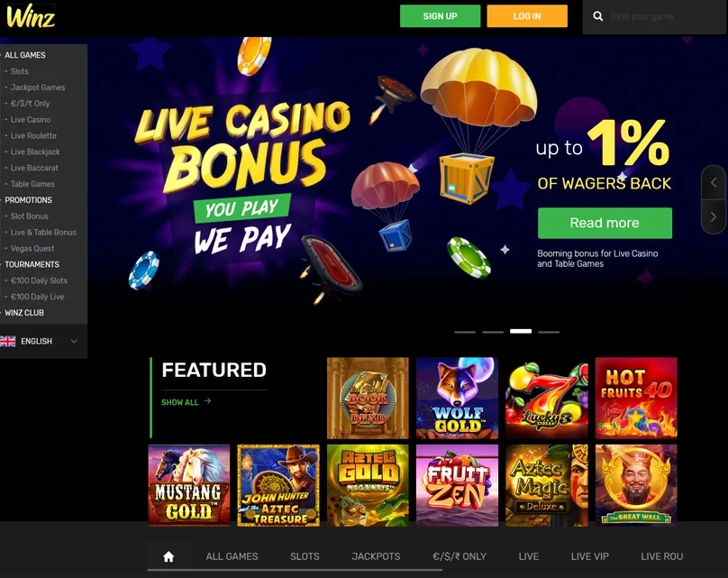Switch to the Jackpots tab
This screenshot has height=578, width=728.
376,556
